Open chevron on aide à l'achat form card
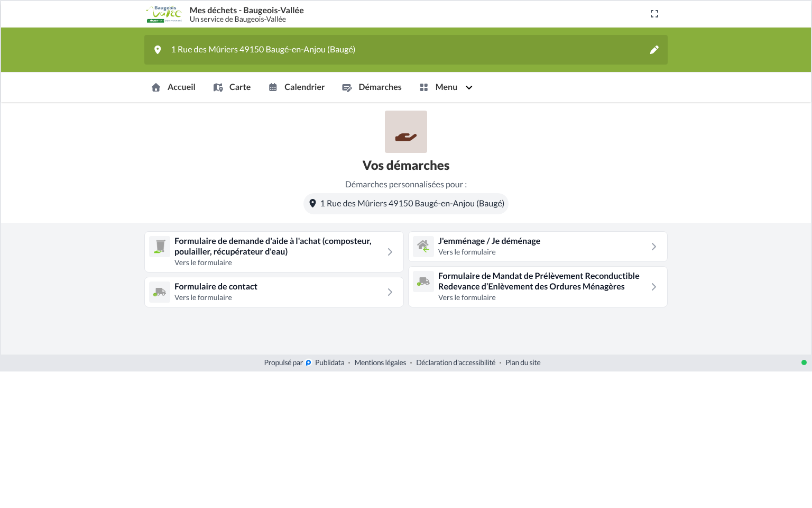Screen dimensions: 812x508 (390, 252)
